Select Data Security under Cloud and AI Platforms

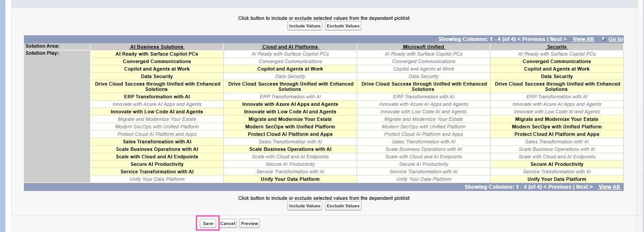pyautogui.click(x=290, y=76)
